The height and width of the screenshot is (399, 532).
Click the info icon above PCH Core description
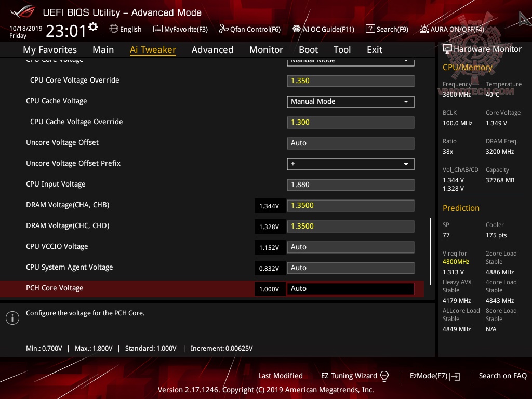12,317
